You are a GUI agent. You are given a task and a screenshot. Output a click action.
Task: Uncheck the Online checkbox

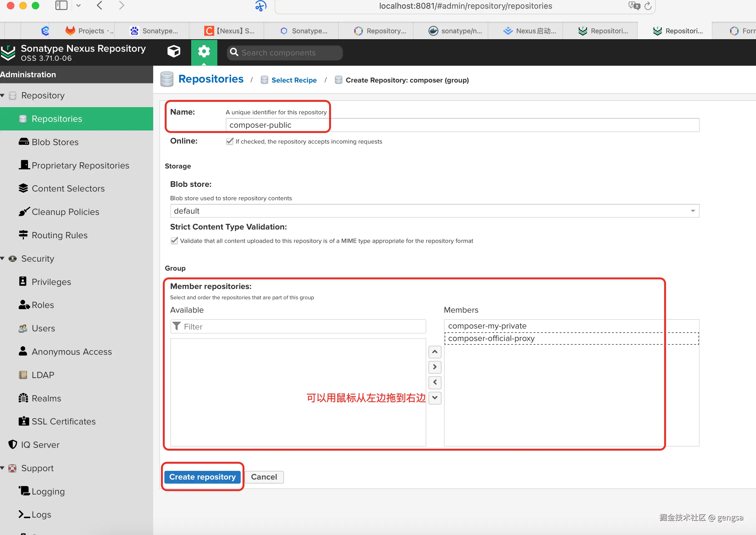pyautogui.click(x=229, y=141)
